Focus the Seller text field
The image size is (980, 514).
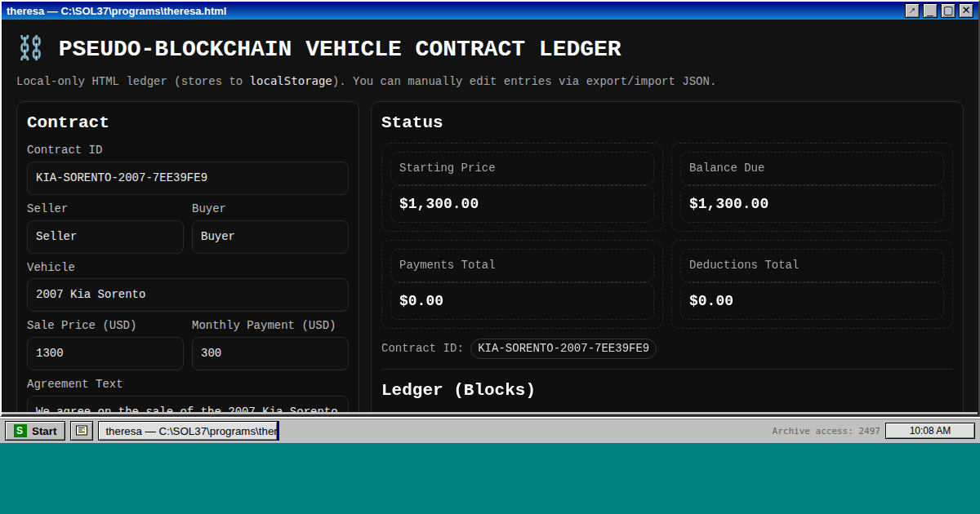click(105, 237)
